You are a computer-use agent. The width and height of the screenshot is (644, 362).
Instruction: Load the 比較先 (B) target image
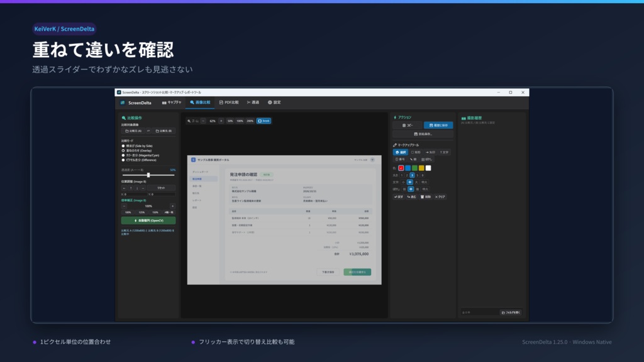(164, 131)
